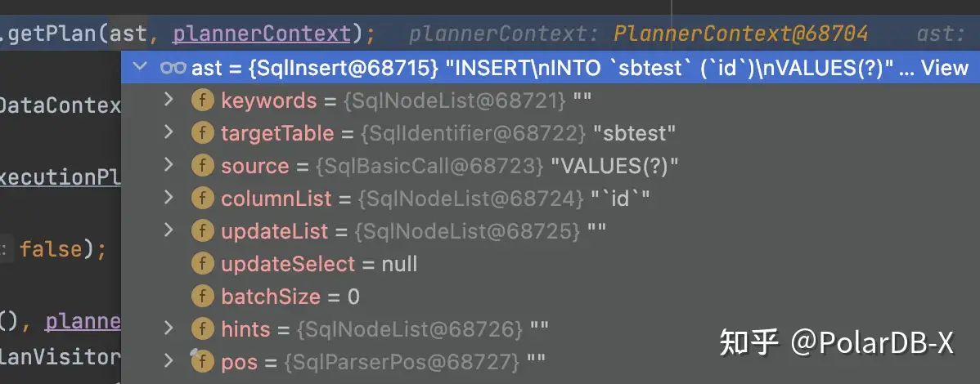Click the glasses watch icon beside ast
The image size is (980, 384).
click(173, 68)
